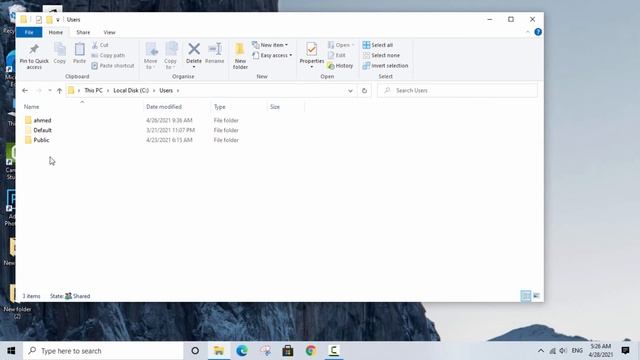Click Copy path in Clipboard group
This screenshot has height=360, width=640.
108,55
